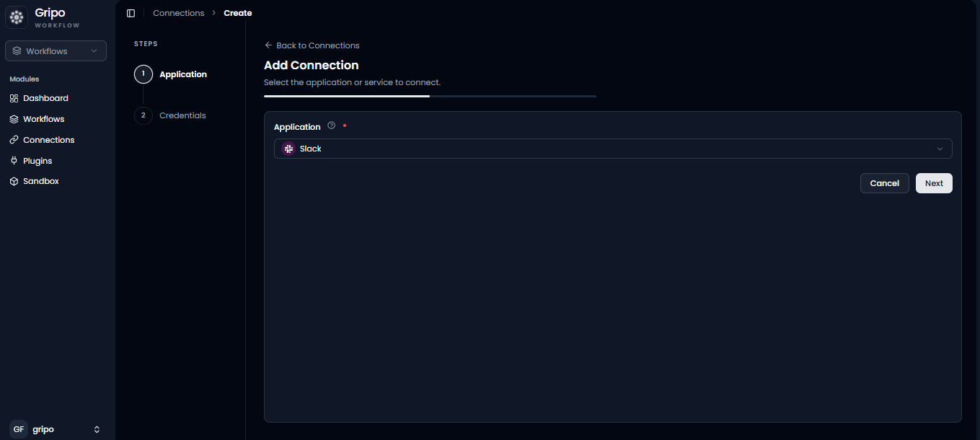The width and height of the screenshot is (980, 440).
Task: Click Connections in the breadcrumb
Action: (x=179, y=13)
